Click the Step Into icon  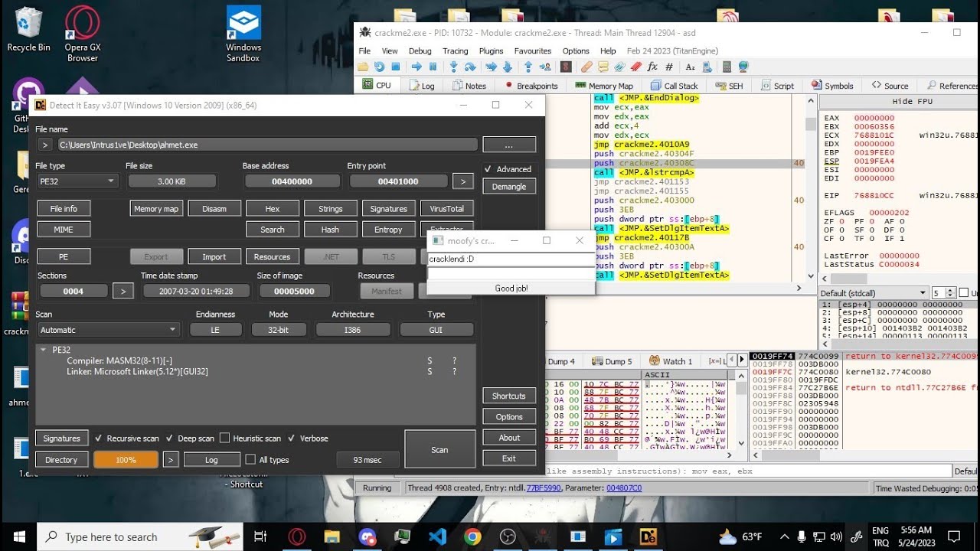(x=453, y=67)
